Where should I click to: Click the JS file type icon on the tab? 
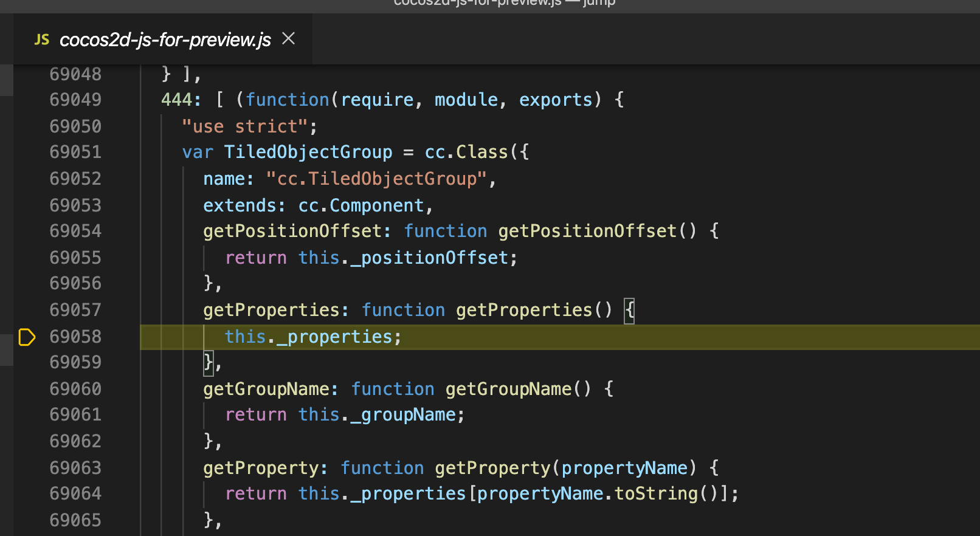pyautogui.click(x=42, y=40)
